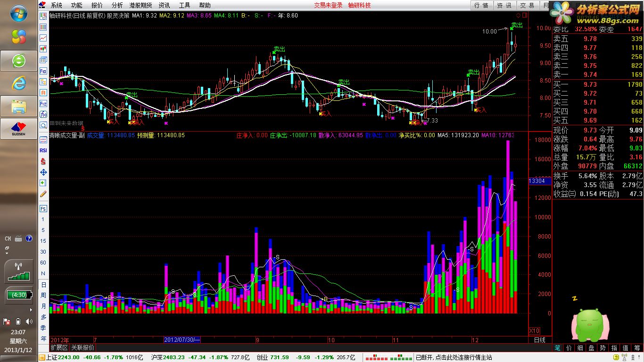
Task: Open the colored grid table icon
Action: coord(43,26)
